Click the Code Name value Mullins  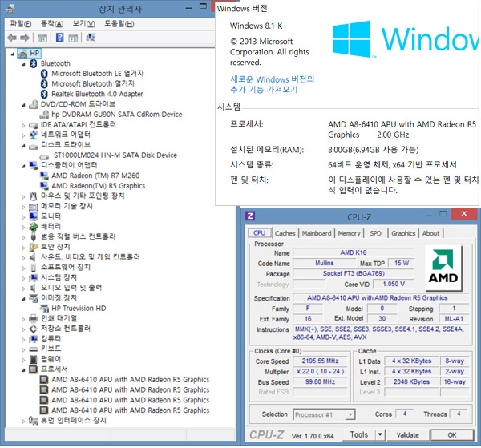[325, 263]
